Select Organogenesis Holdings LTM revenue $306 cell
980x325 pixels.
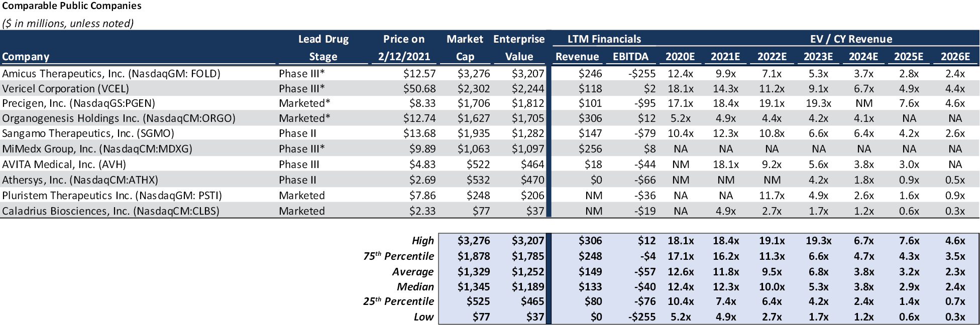(x=590, y=118)
